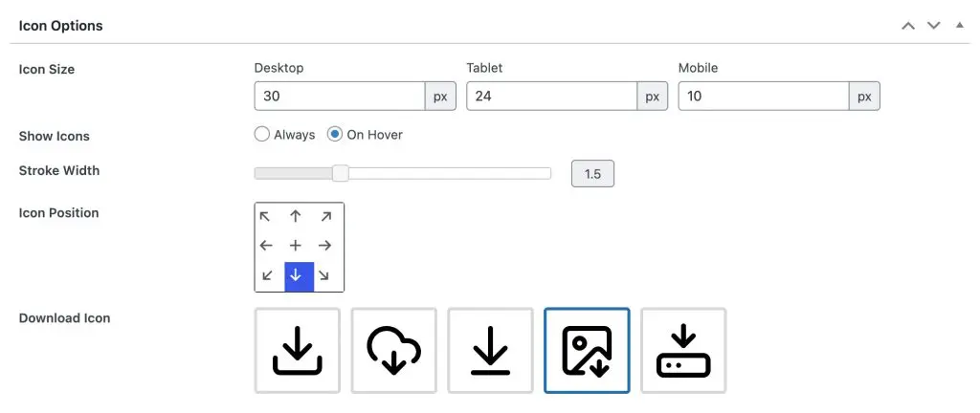
Task: Click the Stroke Width slider handle
Action: (x=340, y=173)
